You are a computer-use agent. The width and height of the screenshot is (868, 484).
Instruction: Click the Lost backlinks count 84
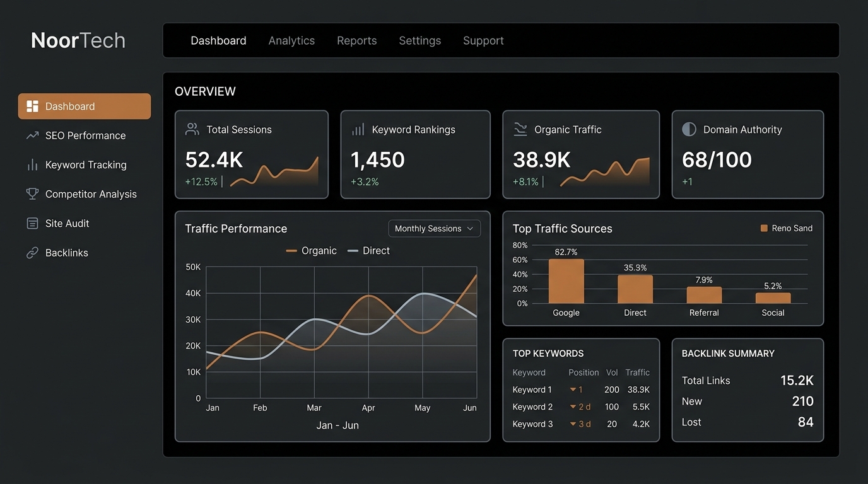tap(806, 422)
